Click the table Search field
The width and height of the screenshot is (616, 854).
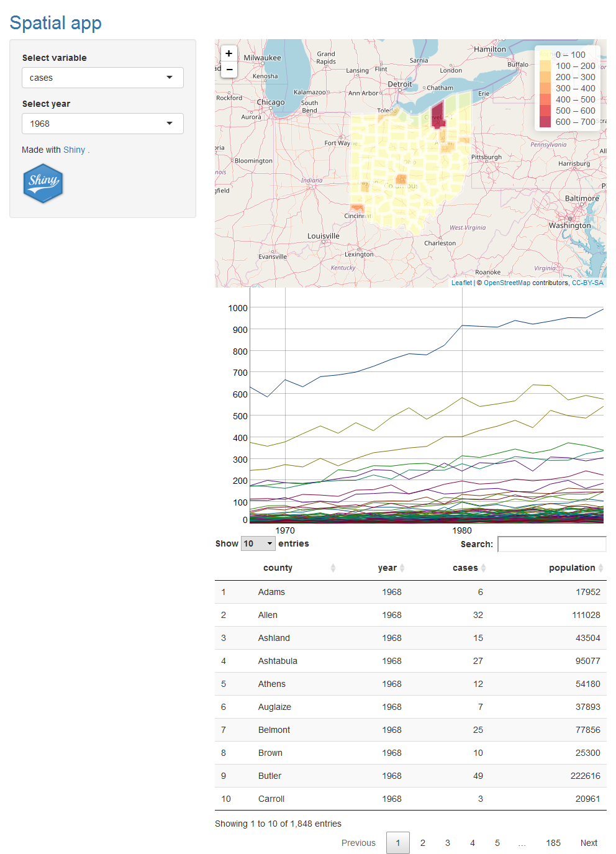pos(551,544)
